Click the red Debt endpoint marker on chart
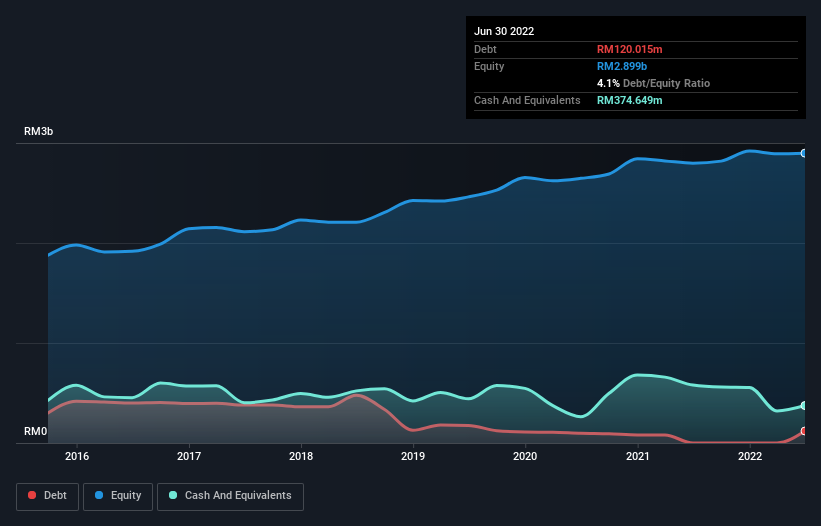Viewport: 821px width, 526px height. [803, 432]
